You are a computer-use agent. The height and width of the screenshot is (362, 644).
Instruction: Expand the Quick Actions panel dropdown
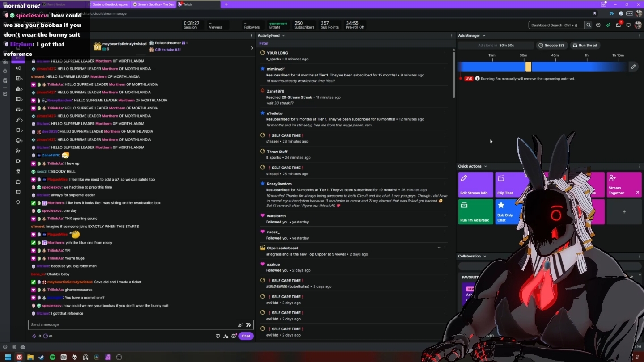click(485, 166)
